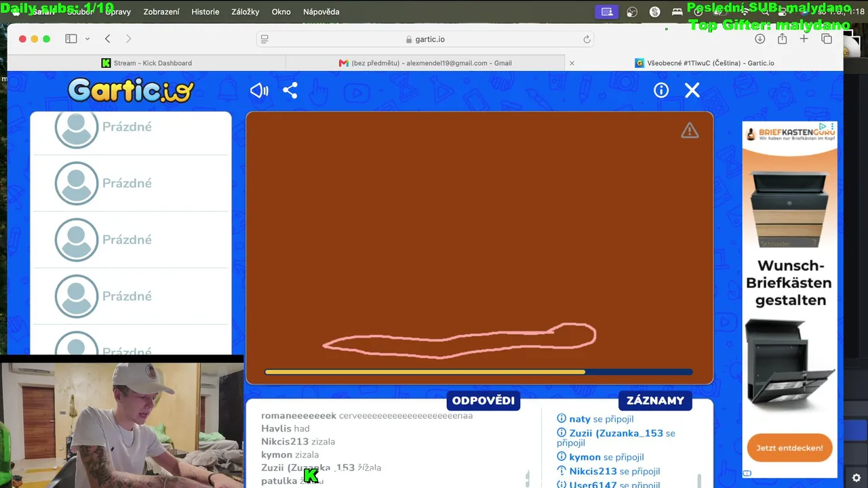
Task: Click the ODPOVĚDI answers header
Action: [x=484, y=401]
